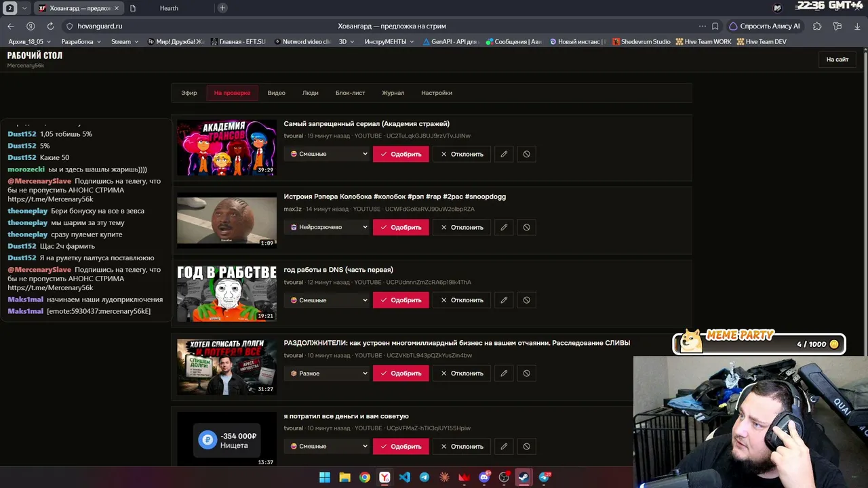Click the pencil icon for Рэпера Колобка video

point(504,227)
